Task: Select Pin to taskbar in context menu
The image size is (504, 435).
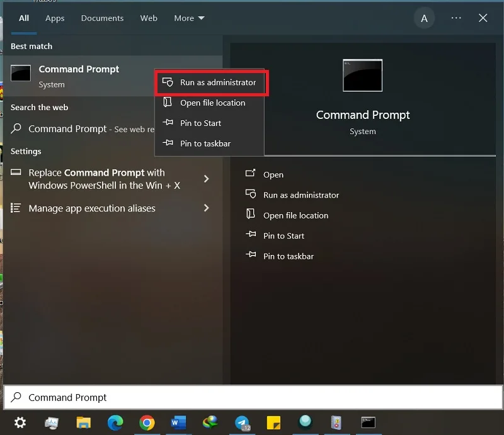Action: point(210,144)
